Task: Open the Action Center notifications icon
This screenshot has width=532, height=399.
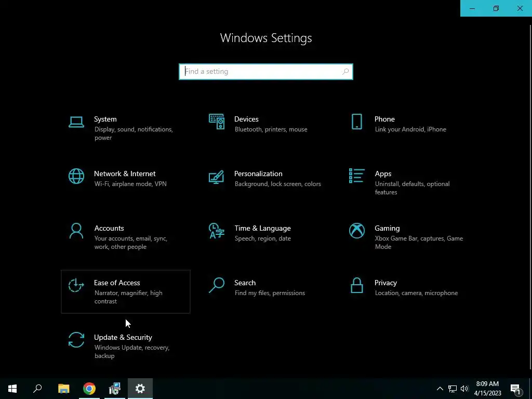Action: [x=515, y=389]
